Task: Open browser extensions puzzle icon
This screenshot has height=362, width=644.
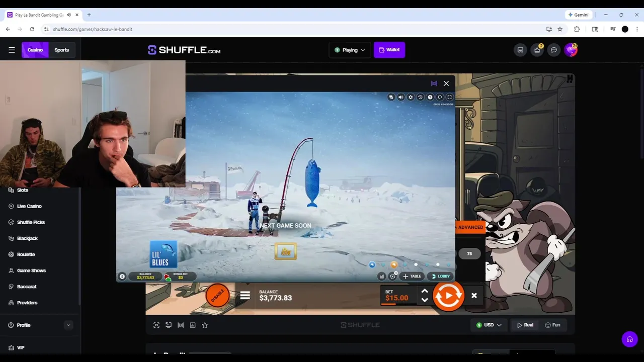Action: (x=577, y=29)
